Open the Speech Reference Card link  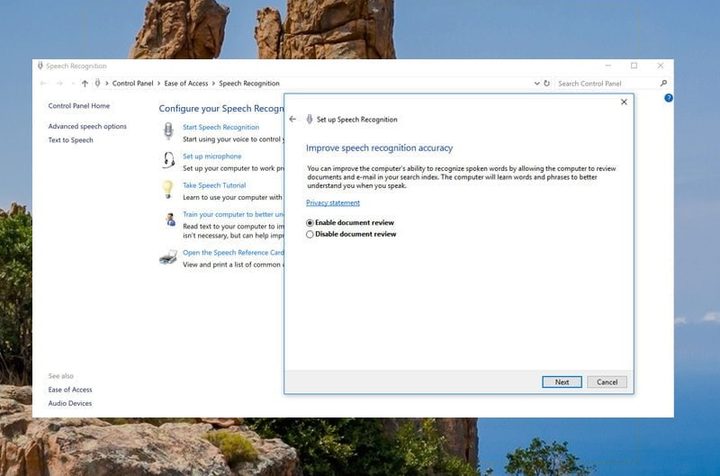tap(233, 252)
